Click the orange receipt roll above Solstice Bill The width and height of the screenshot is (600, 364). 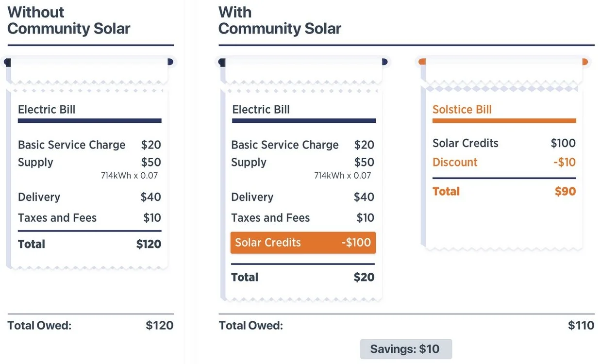(x=503, y=62)
